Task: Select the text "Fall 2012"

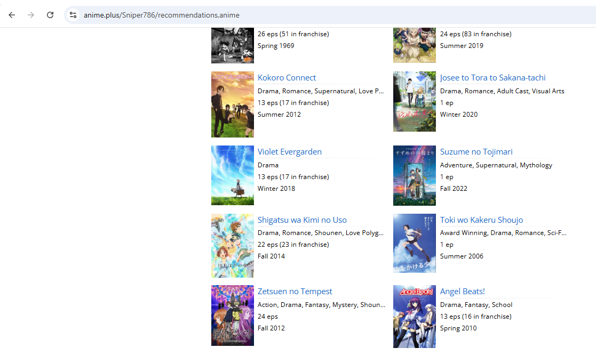Action: 271,328
